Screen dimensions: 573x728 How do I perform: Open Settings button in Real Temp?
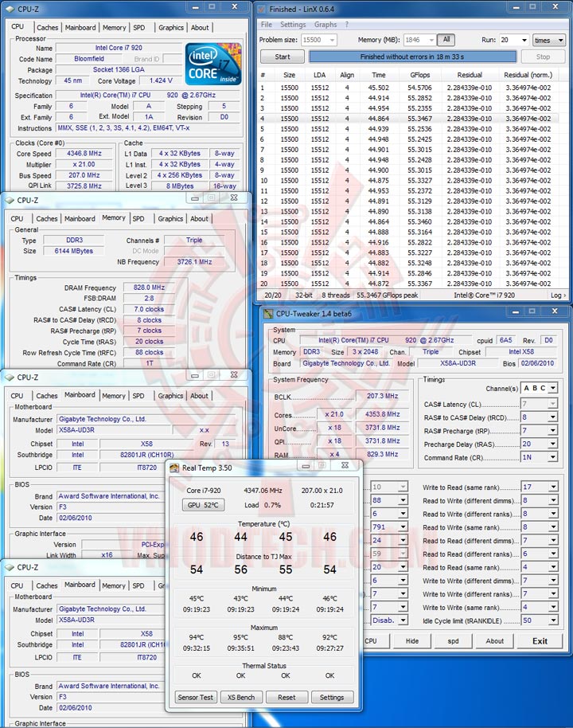pyautogui.click(x=332, y=698)
